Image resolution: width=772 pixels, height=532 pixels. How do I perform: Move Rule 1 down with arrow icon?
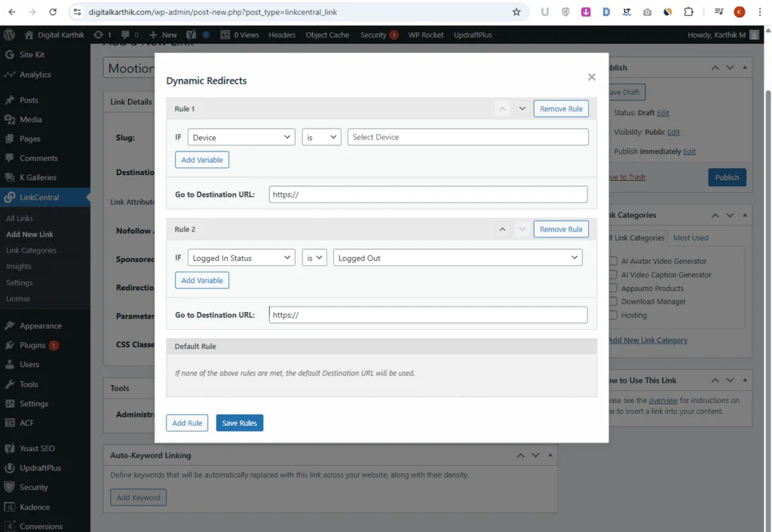pos(522,109)
